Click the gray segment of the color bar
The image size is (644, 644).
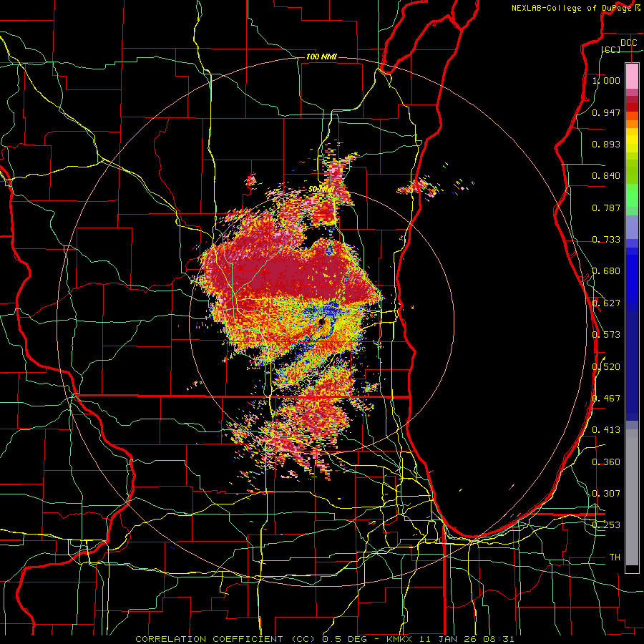pyautogui.click(x=632, y=497)
